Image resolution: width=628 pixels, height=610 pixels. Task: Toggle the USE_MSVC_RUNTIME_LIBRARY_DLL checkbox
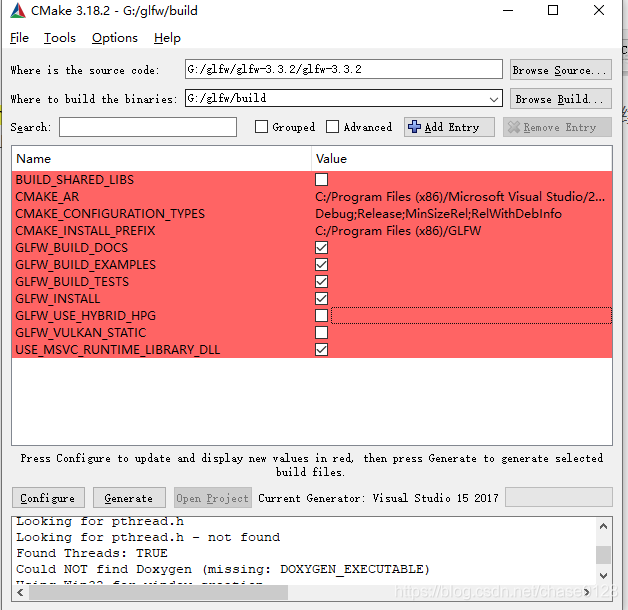pos(321,350)
